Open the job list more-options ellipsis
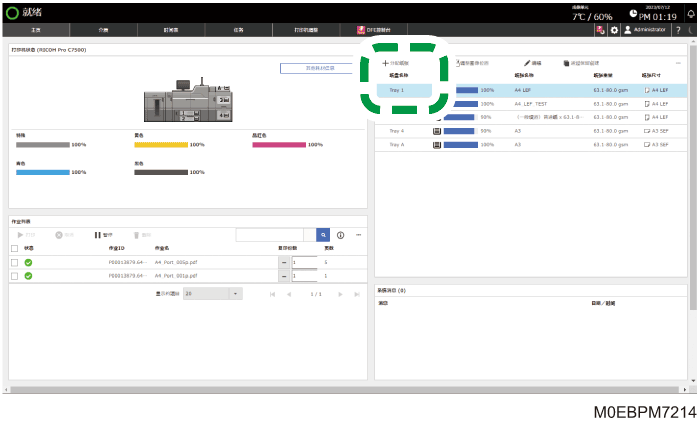The image size is (700, 423). [358, 235]
